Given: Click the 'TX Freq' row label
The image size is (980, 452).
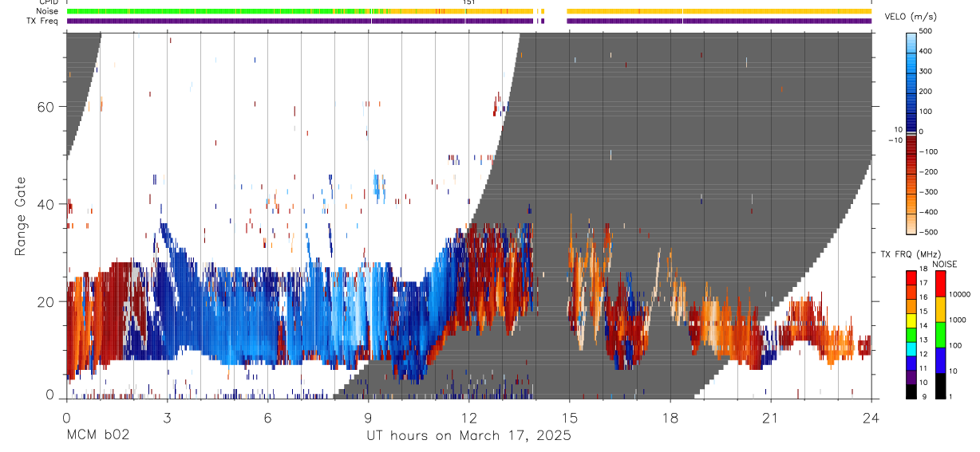Looking at the screenshot, I should 41,21.
